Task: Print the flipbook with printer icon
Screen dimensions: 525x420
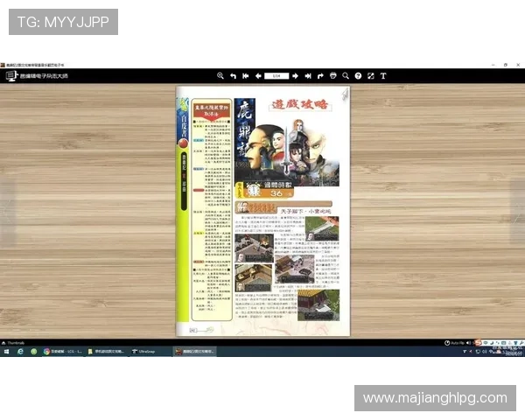Action: [x=333, y=76]
